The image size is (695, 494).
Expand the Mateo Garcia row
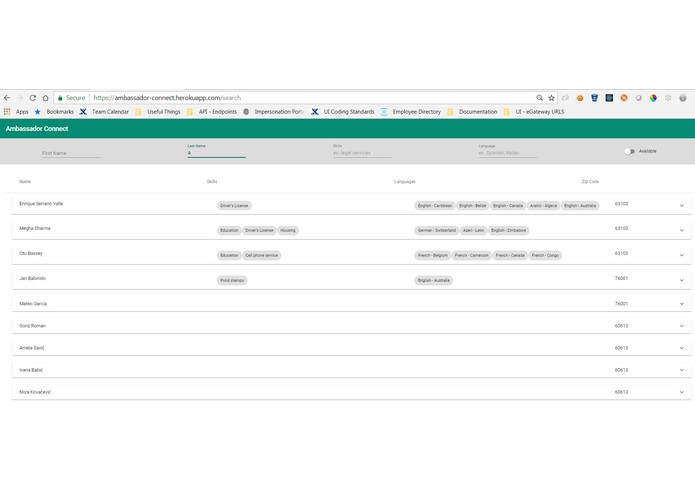(682, 304)
